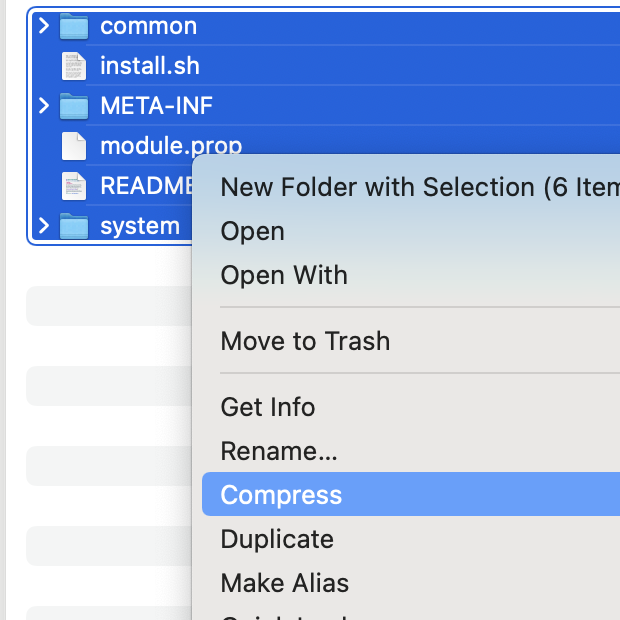Click Open in the context menu
Screen dimensions: 620x620
point(252,231)
